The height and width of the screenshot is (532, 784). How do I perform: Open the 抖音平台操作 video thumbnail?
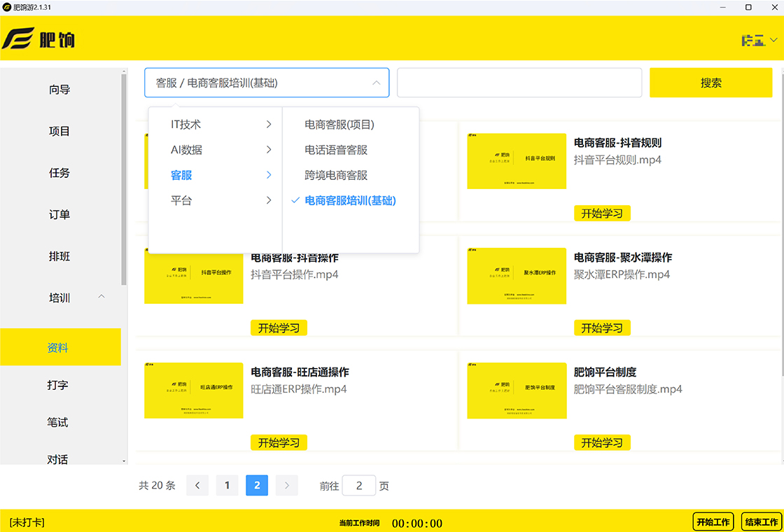(x=193, y=276)
